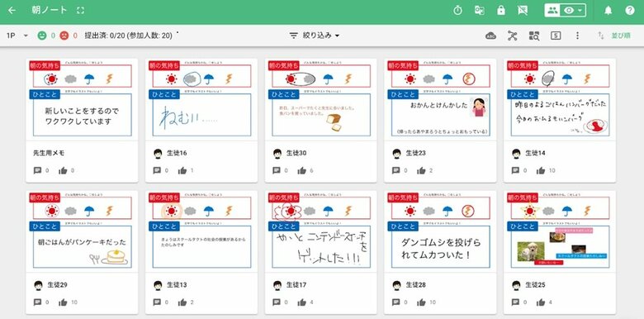Open 生徒28's note thumbnail

point(440,231)
